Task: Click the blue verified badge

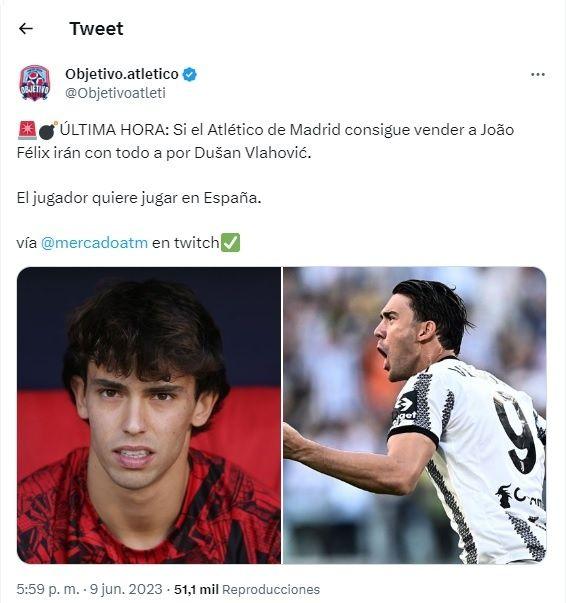Action: [190, 74]
